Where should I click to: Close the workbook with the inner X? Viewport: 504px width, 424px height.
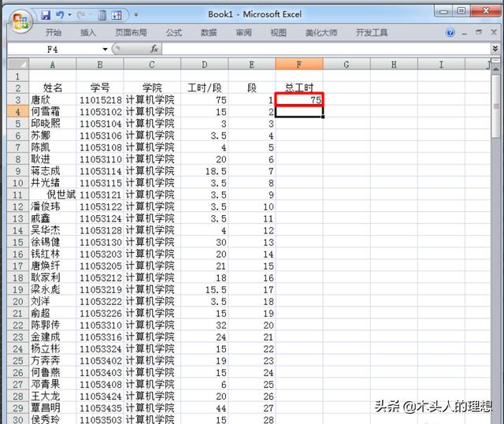coord(494,32)
